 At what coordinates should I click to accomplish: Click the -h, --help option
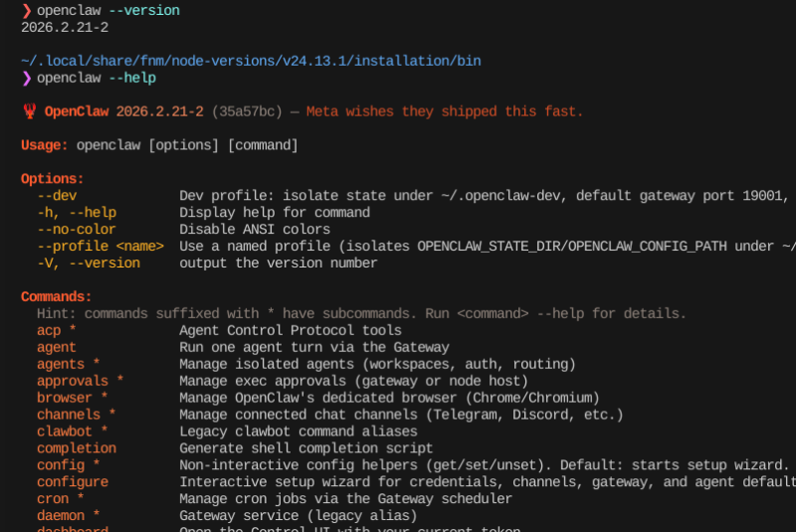pyautogui.click(x=77, y=213)
